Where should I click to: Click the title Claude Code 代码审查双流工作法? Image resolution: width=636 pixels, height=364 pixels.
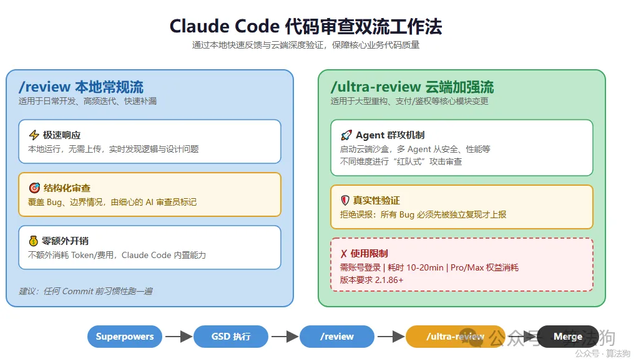306,26
